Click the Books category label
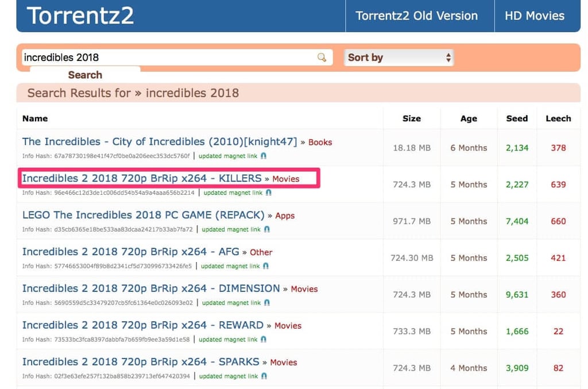 pos(320,142)
